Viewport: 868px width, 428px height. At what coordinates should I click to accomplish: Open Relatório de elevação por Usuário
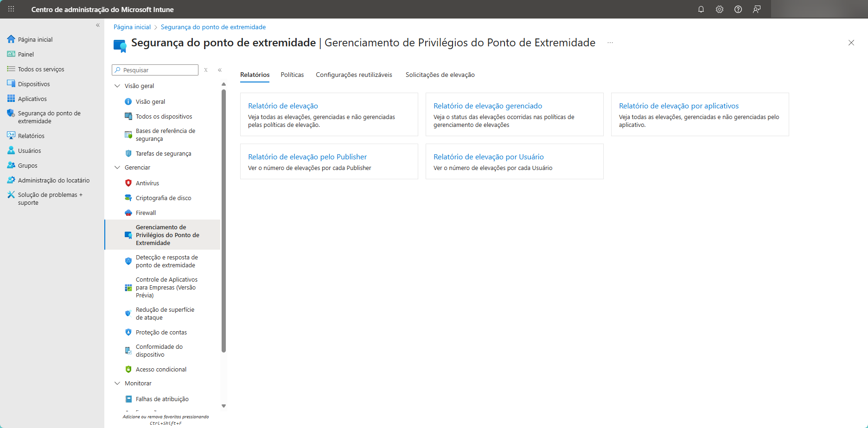click(489, 157)
